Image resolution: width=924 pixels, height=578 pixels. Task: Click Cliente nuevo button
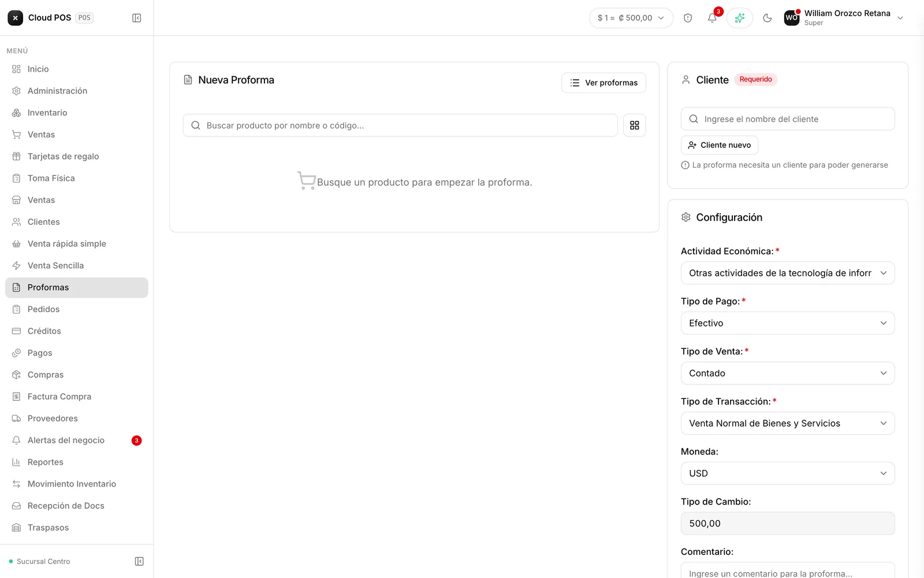click(720, 145)
